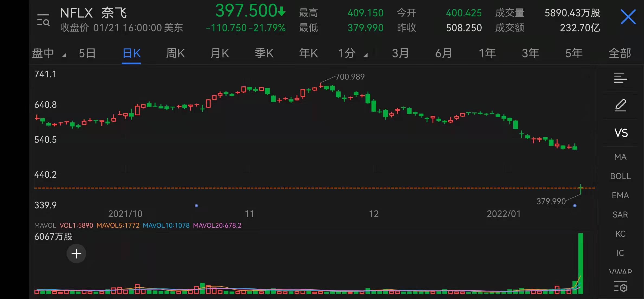
Task: Open the stock search list icon
Action: click(x=43, y=20)
